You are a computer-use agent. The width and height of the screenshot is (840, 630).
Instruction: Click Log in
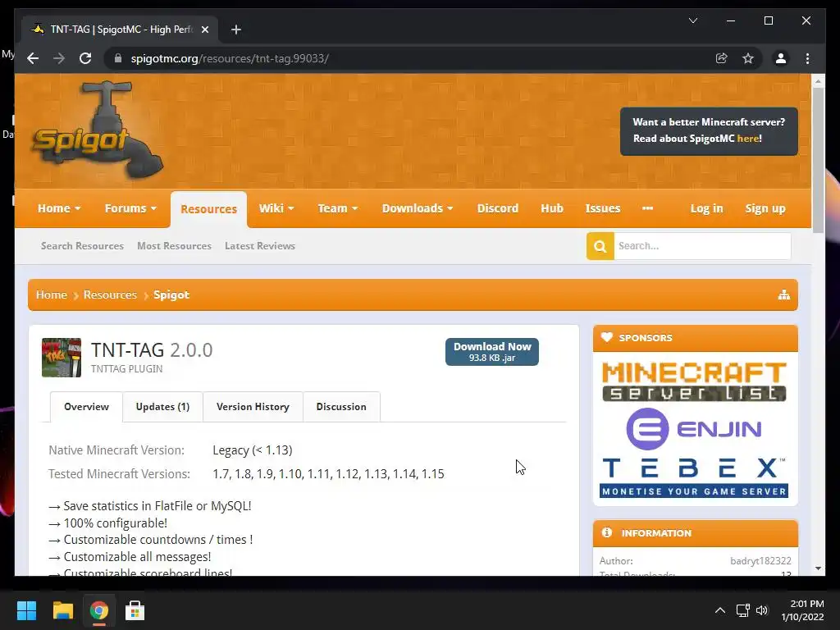(x=706, y=208)
